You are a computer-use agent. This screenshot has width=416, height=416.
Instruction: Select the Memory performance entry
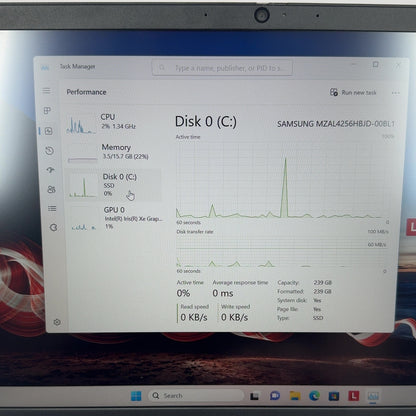(x=113, y=153)
